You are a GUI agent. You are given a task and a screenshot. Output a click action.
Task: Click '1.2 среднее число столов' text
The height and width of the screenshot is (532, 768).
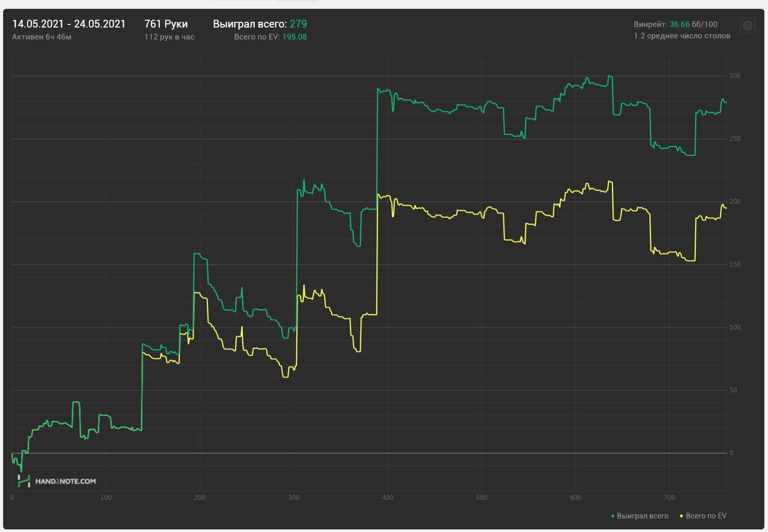tap(682, 36)
